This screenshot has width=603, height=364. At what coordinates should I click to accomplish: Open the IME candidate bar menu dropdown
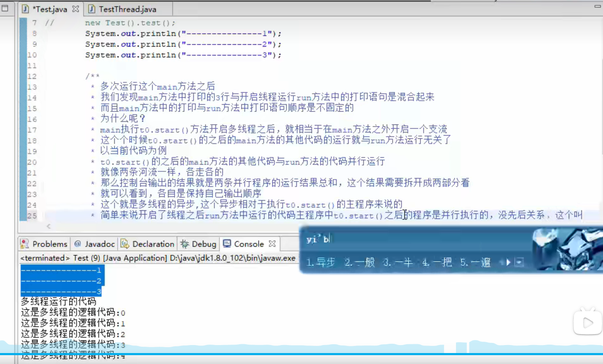519,263
